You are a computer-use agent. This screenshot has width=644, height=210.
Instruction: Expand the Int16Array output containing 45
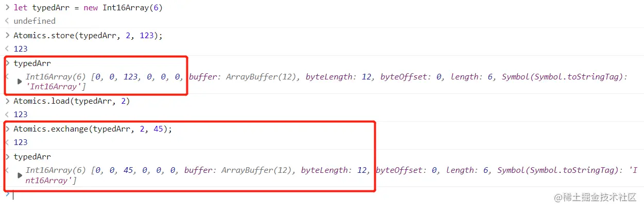20,175
